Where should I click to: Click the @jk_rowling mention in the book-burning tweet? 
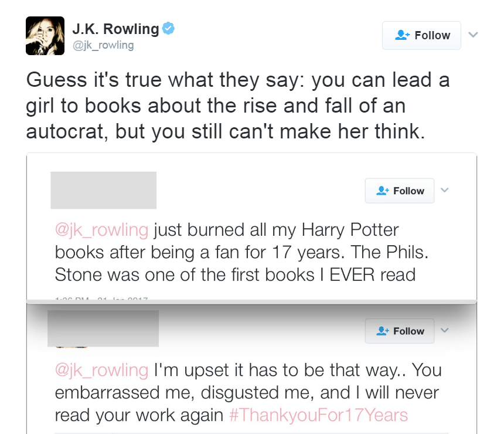pyautogui.click(x=101, y=229)
